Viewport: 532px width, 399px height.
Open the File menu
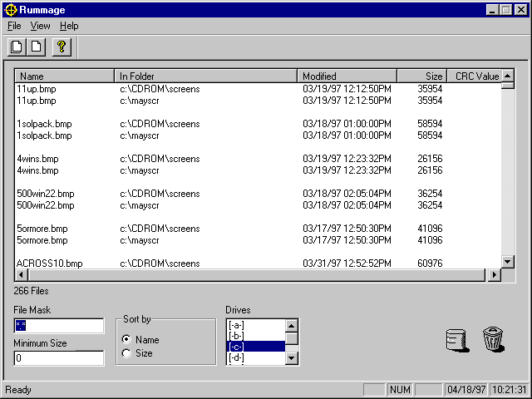[x=14, y=26]
